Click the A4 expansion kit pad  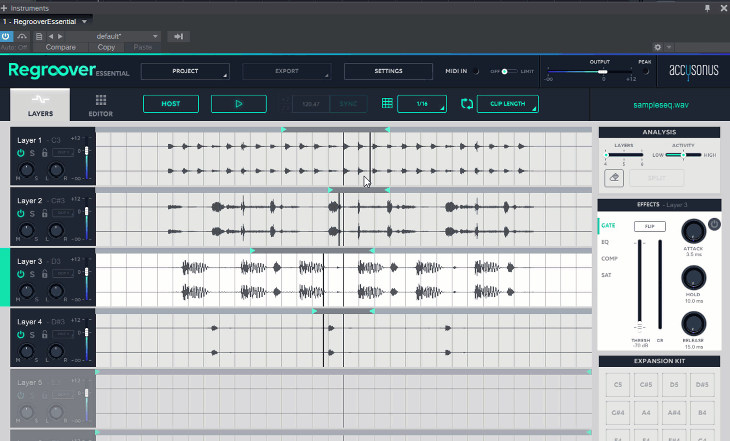646,413
